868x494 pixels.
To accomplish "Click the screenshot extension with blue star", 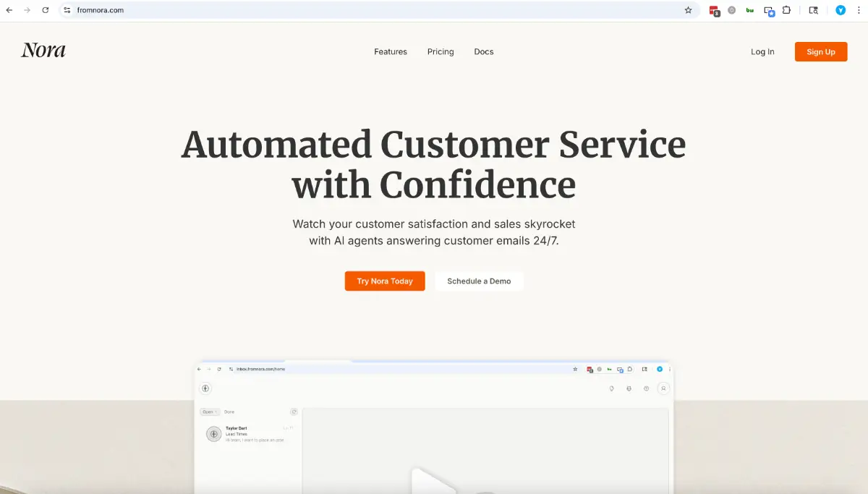I will tap(769, 11).
